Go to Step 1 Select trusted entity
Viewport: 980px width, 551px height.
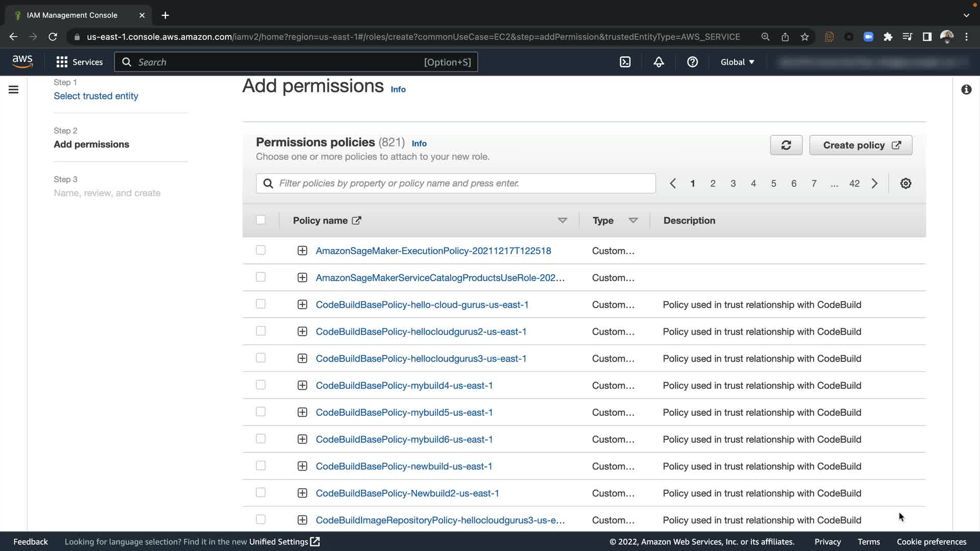[x=96, y=96]
